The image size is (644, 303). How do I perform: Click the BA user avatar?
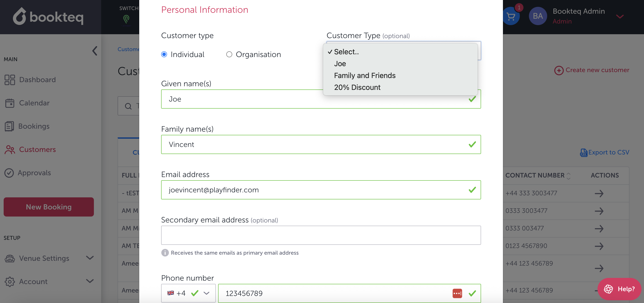(x=538, y=16)
